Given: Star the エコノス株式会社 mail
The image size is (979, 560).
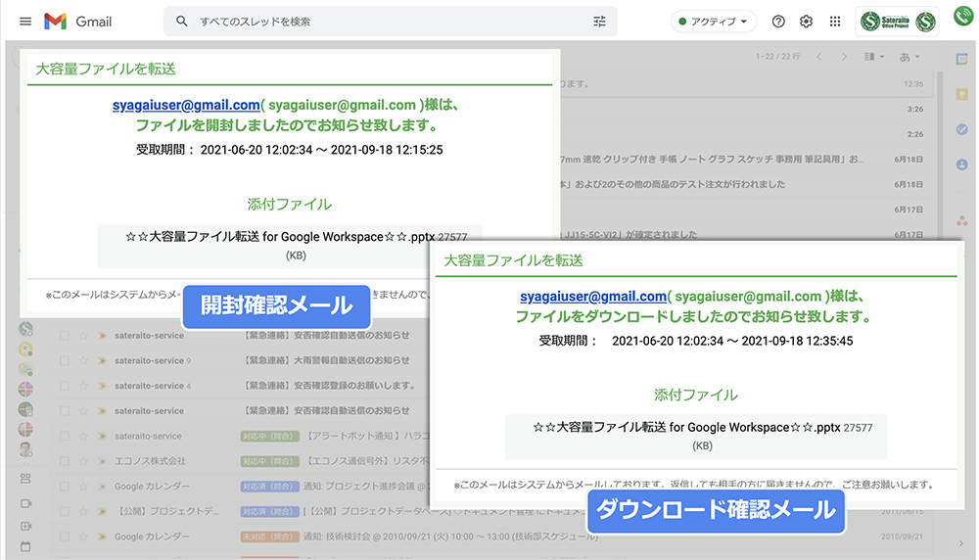Looking at the screenshot, I should (x=83, y=461).
